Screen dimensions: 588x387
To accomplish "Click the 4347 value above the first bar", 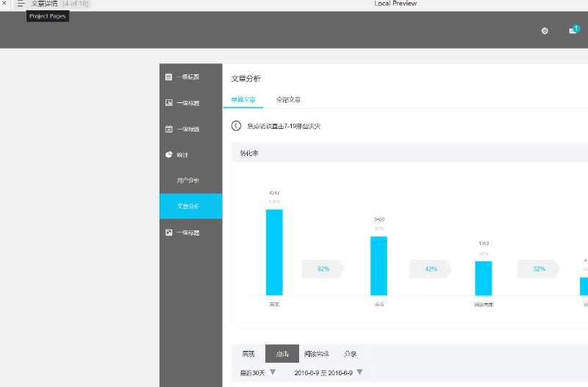I will (x=274, y=193).
